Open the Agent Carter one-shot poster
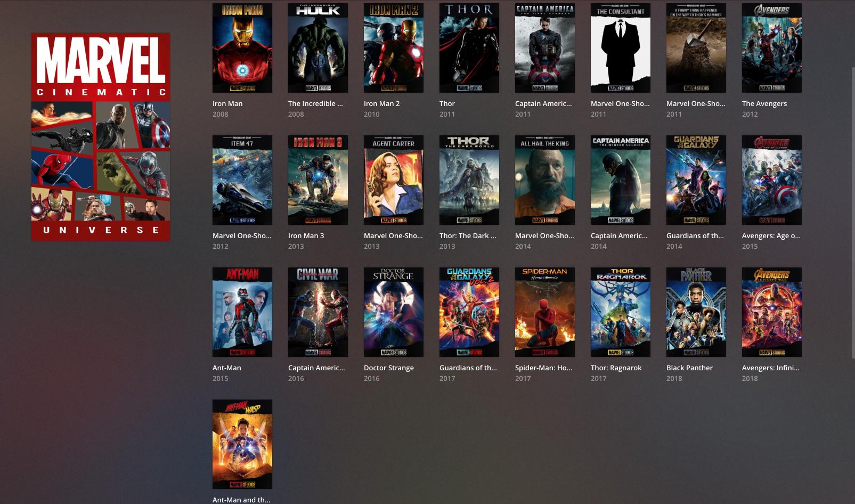 tap(393, 180)
